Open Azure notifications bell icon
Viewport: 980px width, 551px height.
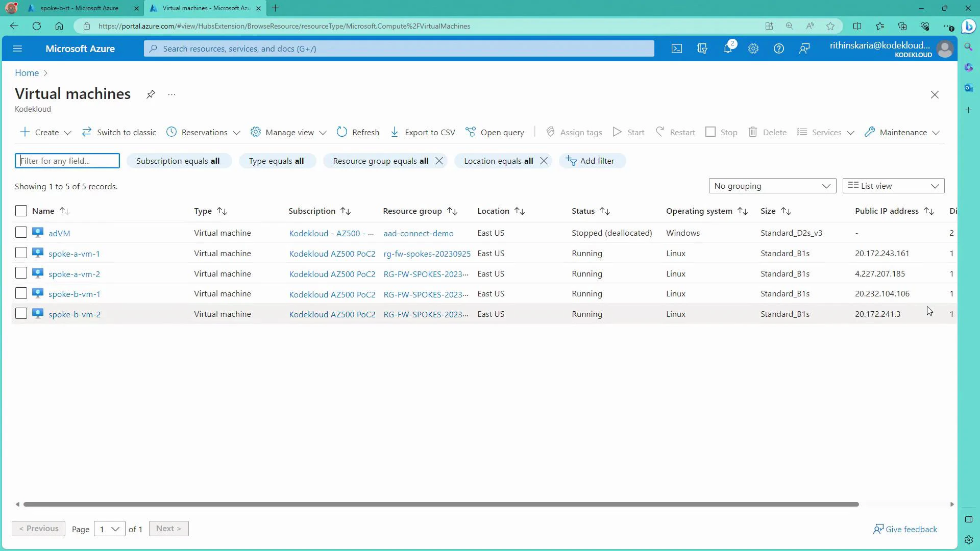pos(728,48)
